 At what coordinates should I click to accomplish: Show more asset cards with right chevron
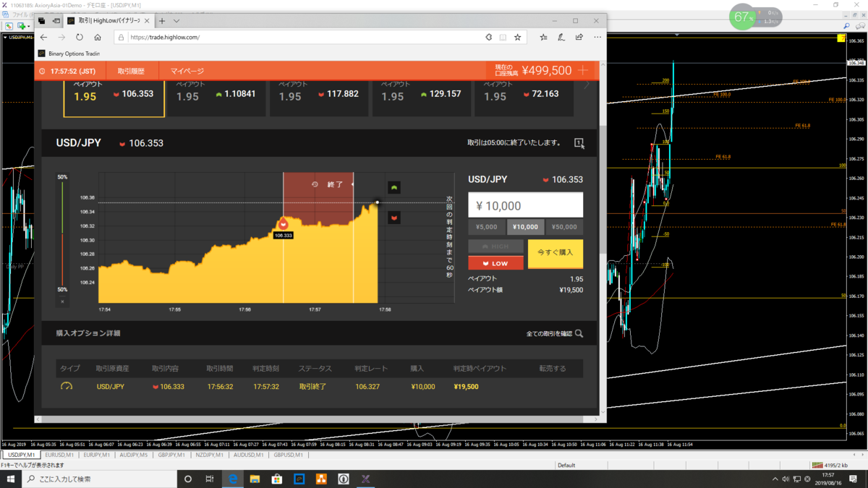pos(587,85)
